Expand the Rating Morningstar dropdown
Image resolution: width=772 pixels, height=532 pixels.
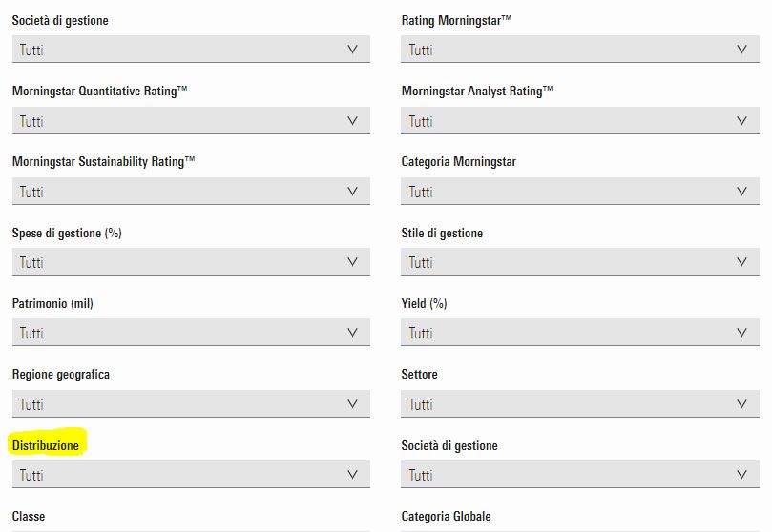(580, 50)
